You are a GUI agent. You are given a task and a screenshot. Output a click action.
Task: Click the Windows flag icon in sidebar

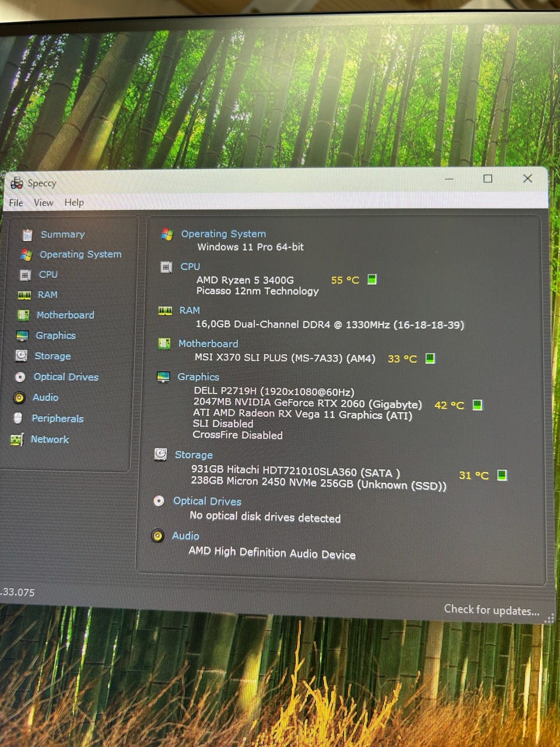(26, 254)
